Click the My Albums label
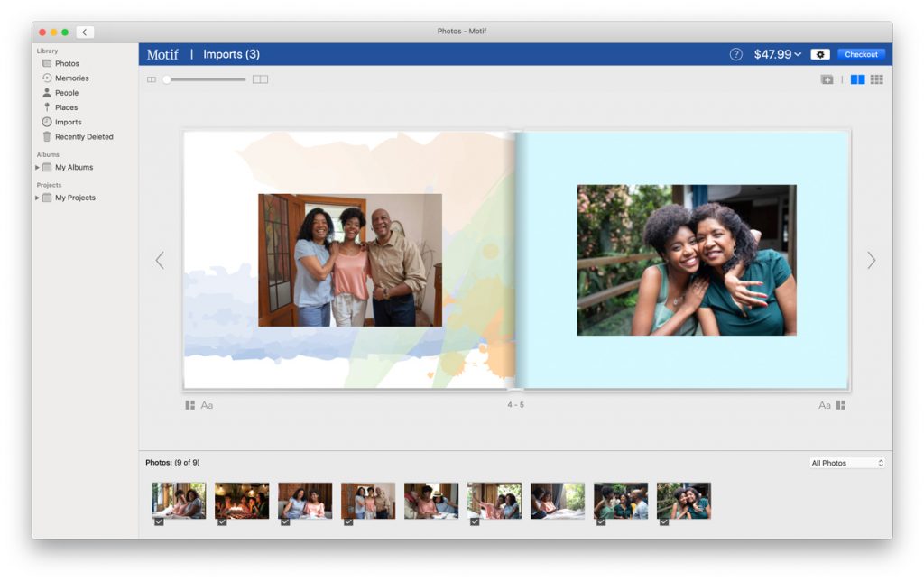The width and height of the screenshot is (924, 581). [74, 167]
